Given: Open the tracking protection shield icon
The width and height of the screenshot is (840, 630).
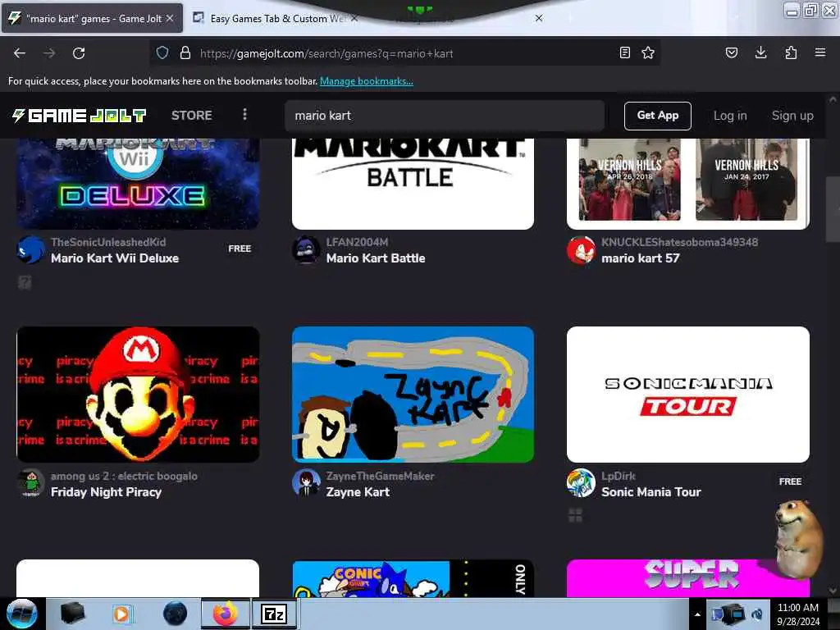Looking at the screenshot, I should pyautogui.click(x=162, y=52).
